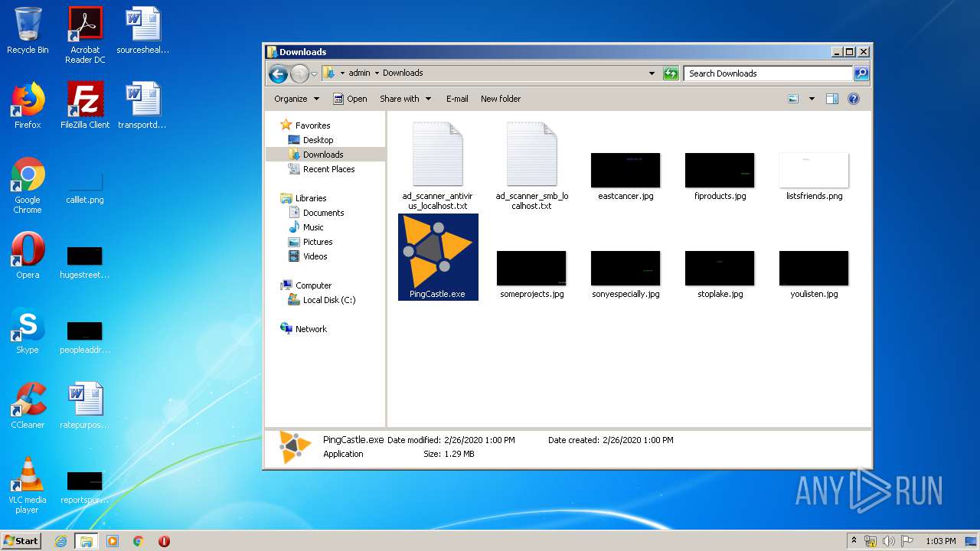Screen dimensions: 980x551
Task: Click the volume icon in system tray
Action: (889, 541)
